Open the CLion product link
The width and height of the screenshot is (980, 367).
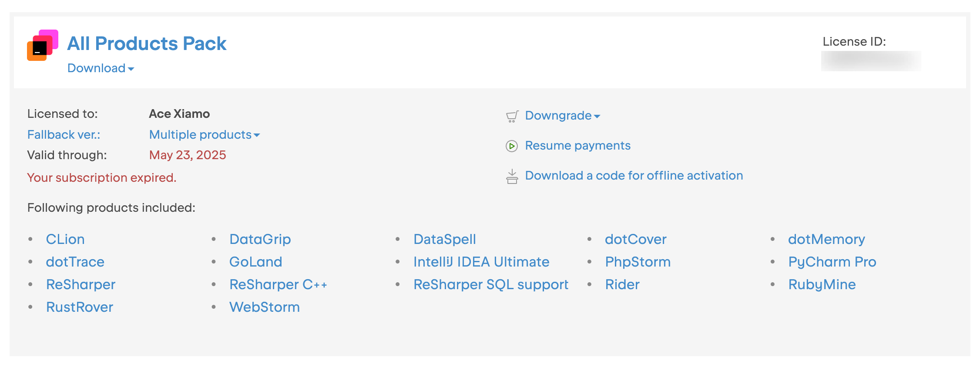click(x=65, y=239)
